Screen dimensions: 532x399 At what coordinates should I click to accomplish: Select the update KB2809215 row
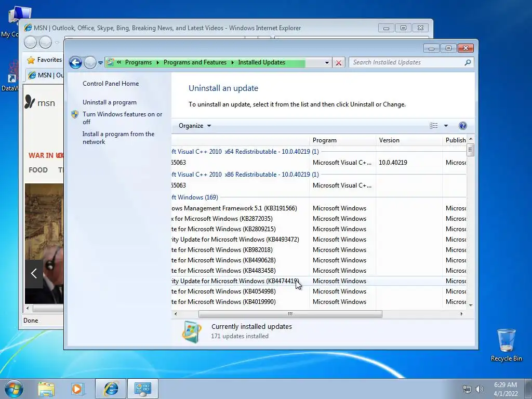pyautogui.click(x=319, y=229)
